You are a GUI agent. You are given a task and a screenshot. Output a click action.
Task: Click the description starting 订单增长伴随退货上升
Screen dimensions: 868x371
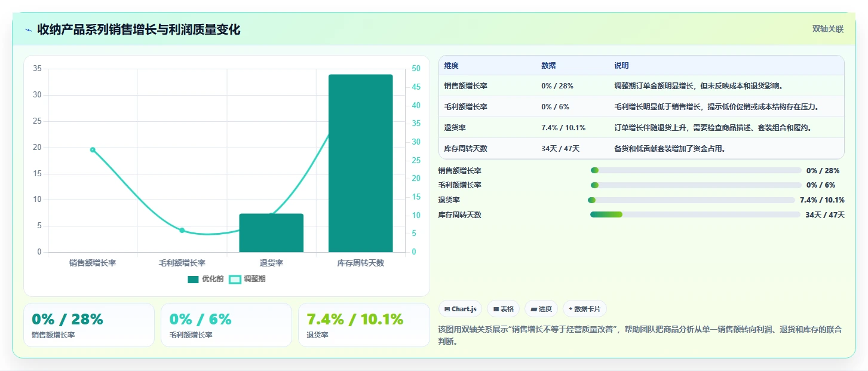[713, 128]
